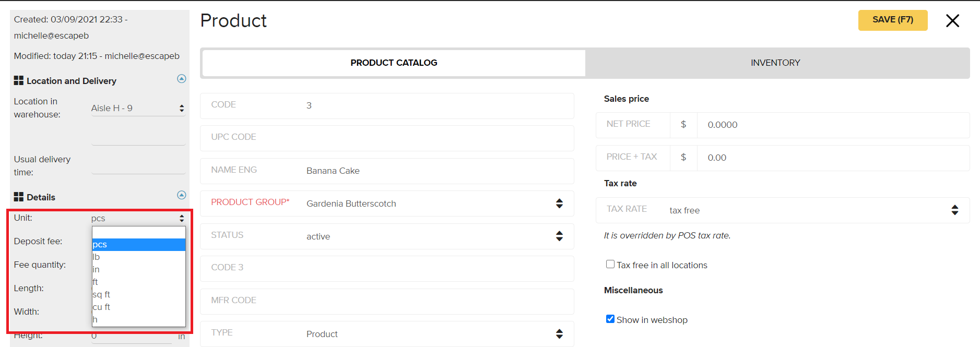Open the Status selector arrows

tap(559, 236)
